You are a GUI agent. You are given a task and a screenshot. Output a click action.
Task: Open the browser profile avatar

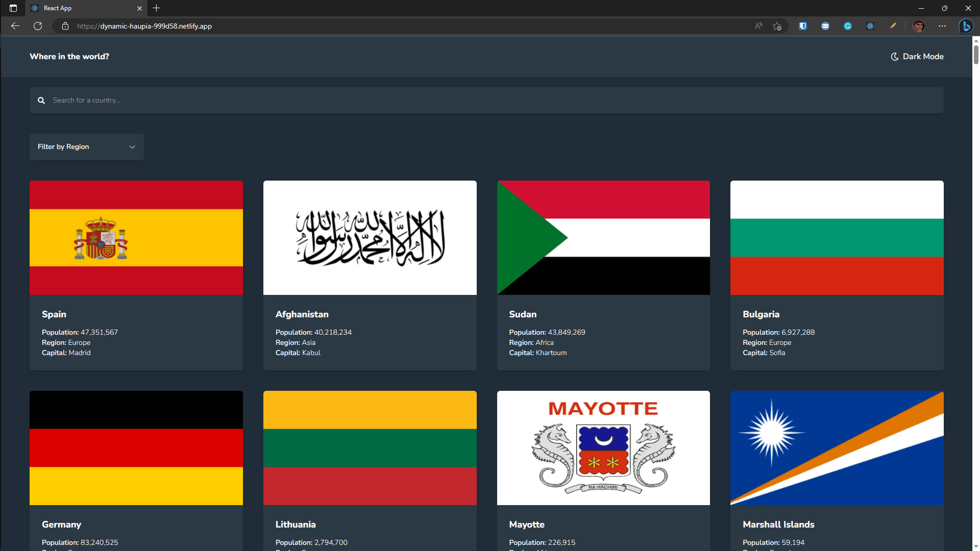point(918,26)
